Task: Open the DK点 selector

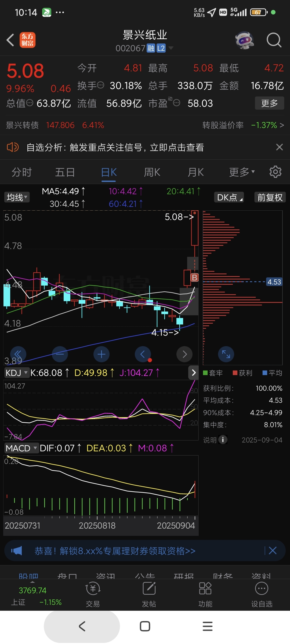Action: pos(229,197)
